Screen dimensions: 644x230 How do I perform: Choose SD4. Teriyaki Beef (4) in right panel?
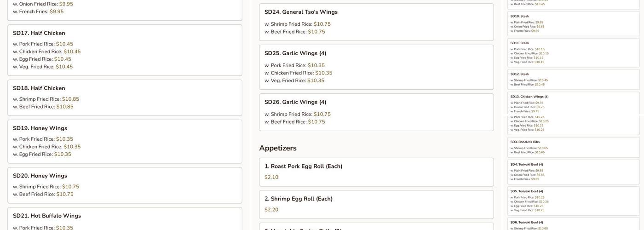(x=527, y=165)
